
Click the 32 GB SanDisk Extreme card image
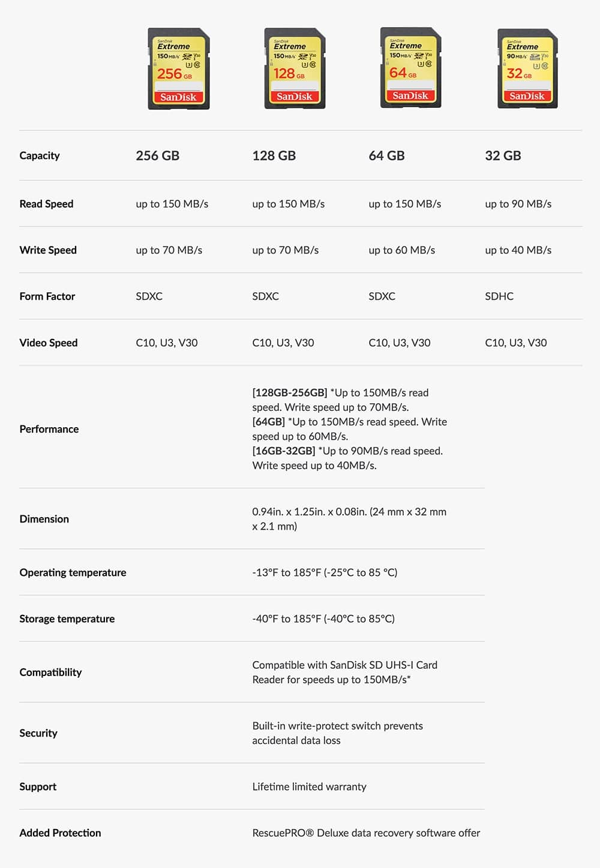pyautogui.click(x=528, y=68)
